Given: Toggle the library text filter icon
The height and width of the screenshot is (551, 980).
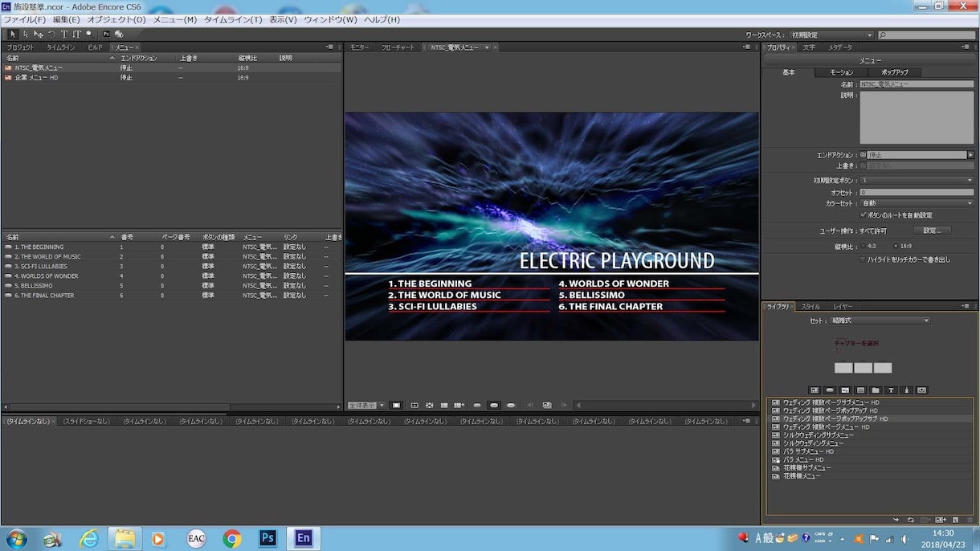Looking at the screenshot, I should coord(891,390).
